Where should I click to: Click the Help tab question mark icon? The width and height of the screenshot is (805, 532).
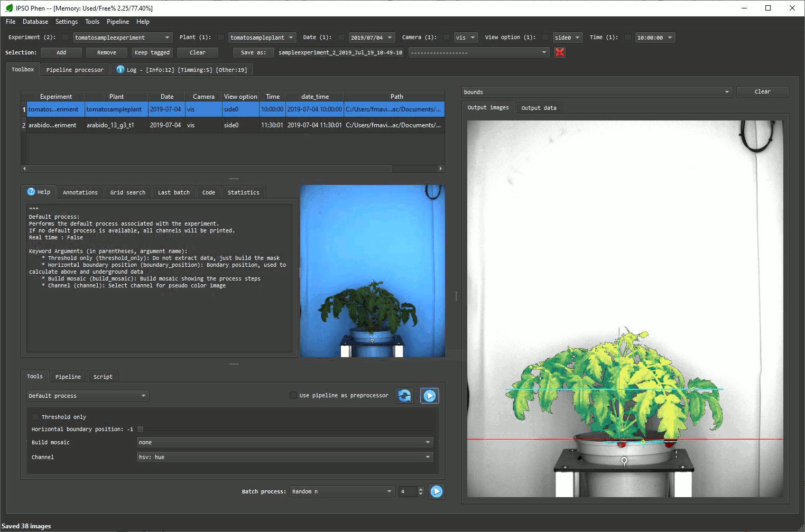click(32, 192)
